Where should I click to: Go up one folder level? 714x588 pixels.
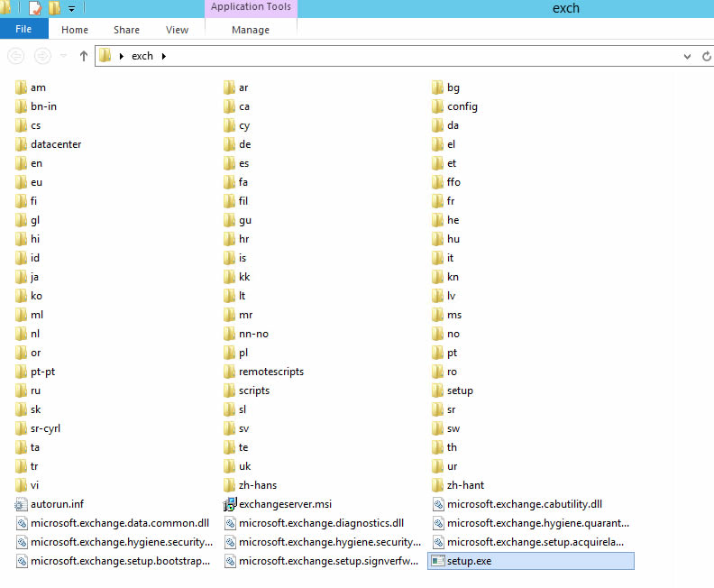83,56
